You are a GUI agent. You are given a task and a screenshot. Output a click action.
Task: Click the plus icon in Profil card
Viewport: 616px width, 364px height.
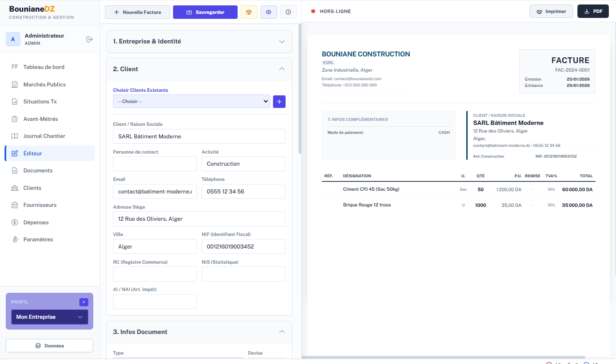pyautogui.click(x=83, y=302)
